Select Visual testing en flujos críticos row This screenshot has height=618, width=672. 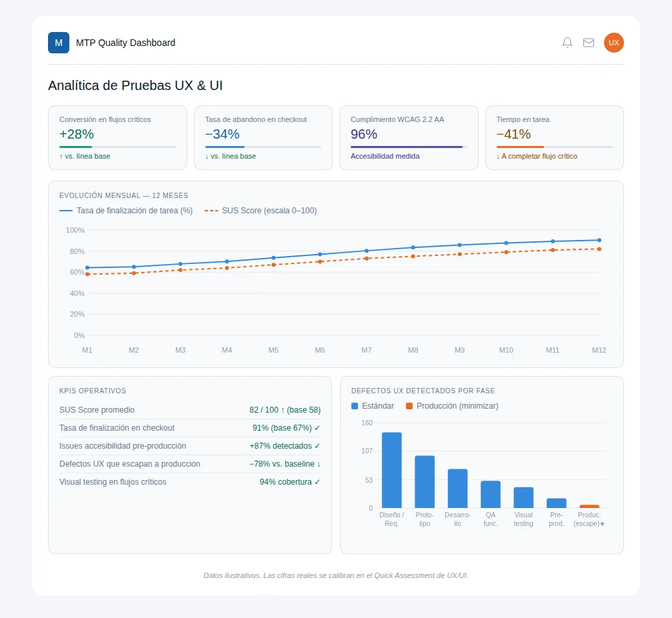coord(190,482)
